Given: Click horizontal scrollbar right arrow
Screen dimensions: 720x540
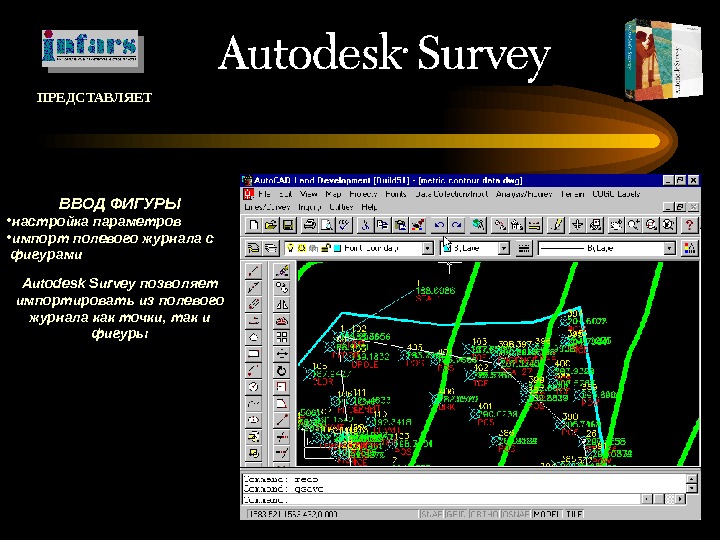Looking at the screenshot, I should click(681, 499).
